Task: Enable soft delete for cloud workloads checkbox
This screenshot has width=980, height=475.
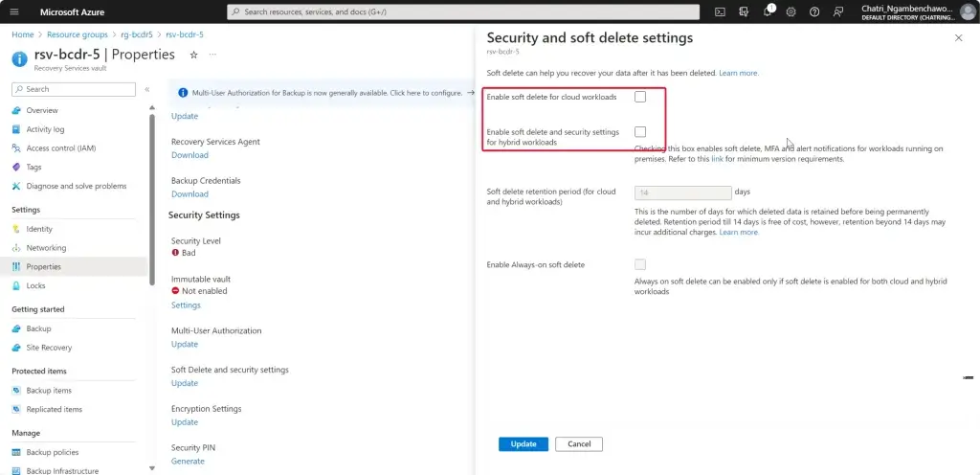Action: point(640,97)
